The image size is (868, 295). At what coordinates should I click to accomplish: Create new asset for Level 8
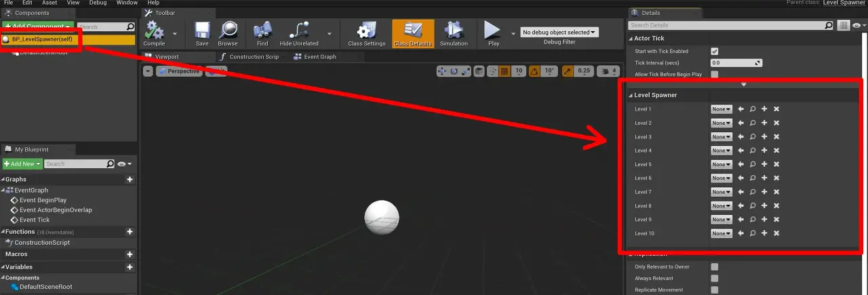point(764,205)
